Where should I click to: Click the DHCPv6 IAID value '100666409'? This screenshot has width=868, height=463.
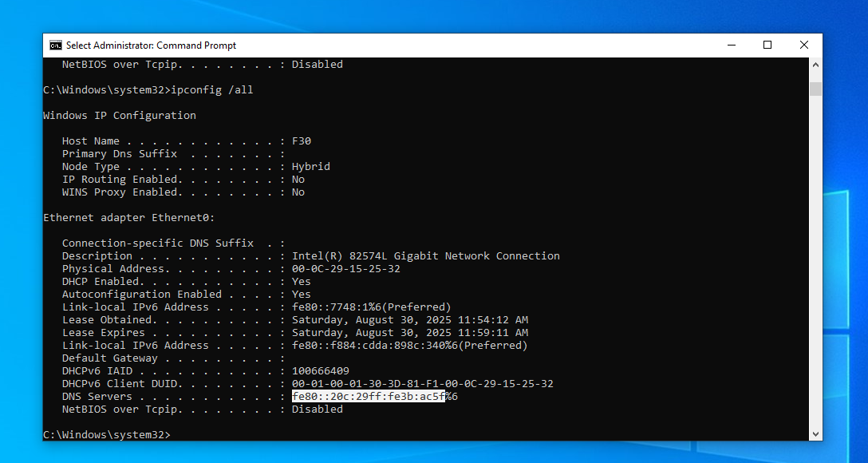pyautogui.click(x=321, y=371)
